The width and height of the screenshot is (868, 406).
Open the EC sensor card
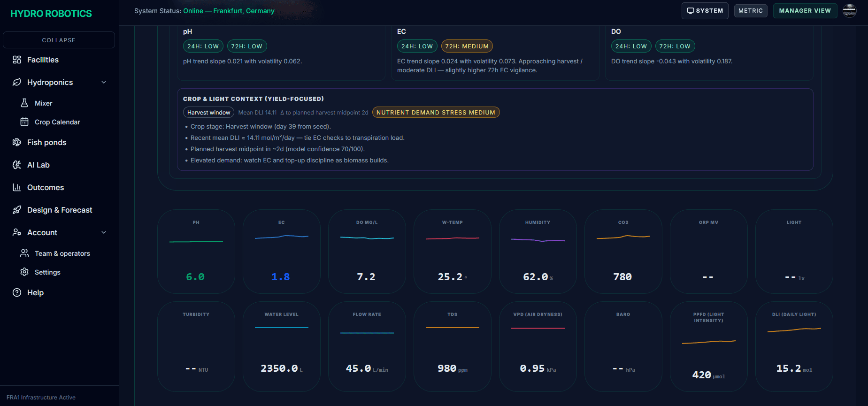pos(281,252)
